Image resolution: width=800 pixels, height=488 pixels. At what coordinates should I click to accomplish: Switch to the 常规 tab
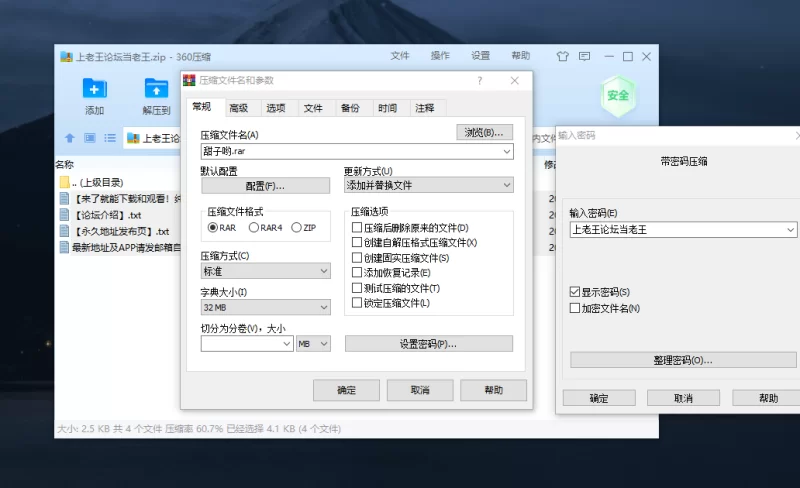[x=202, y=107]
